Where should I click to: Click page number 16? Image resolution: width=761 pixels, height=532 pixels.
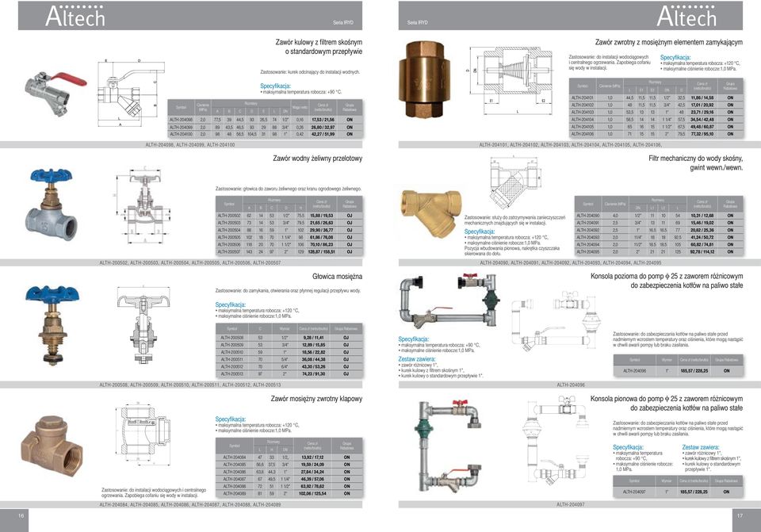[21, 515]
